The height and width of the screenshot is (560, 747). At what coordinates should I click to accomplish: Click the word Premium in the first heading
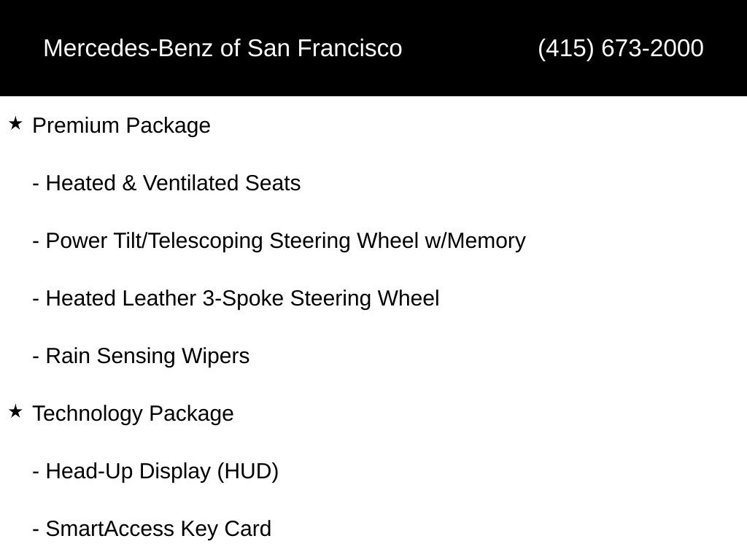click(76, 125)
